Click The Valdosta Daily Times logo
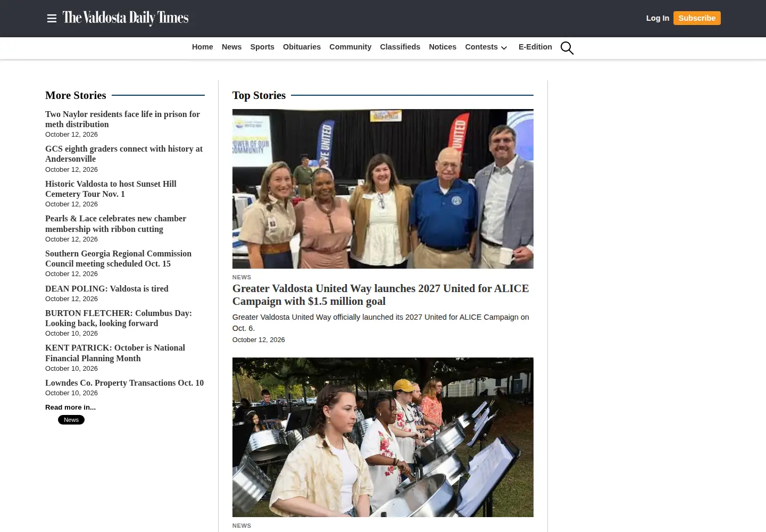766x532 pixels. pyautogui.click(x=126, y=18)
